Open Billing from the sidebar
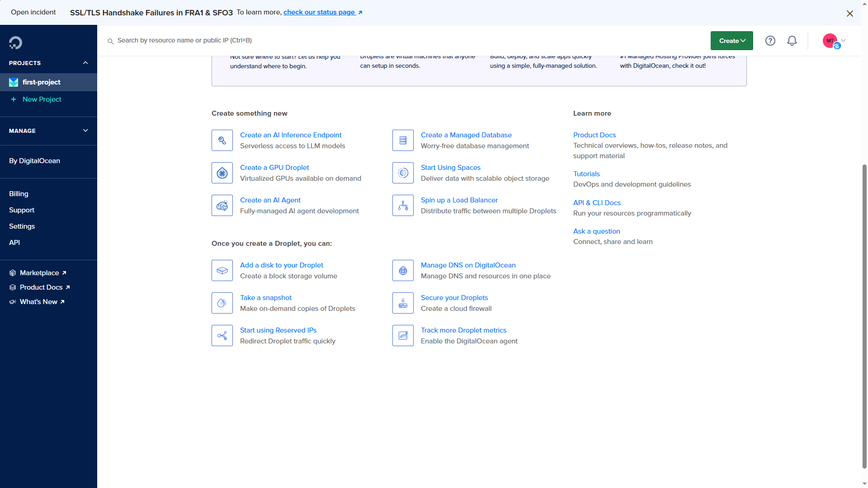The image size is (868, 488). tap(19, 194)
